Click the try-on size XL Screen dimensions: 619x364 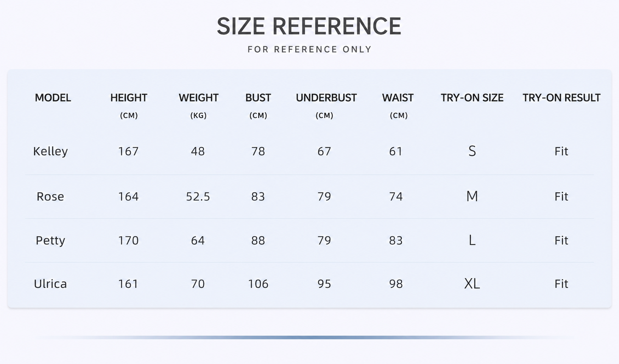click(472, 283)
